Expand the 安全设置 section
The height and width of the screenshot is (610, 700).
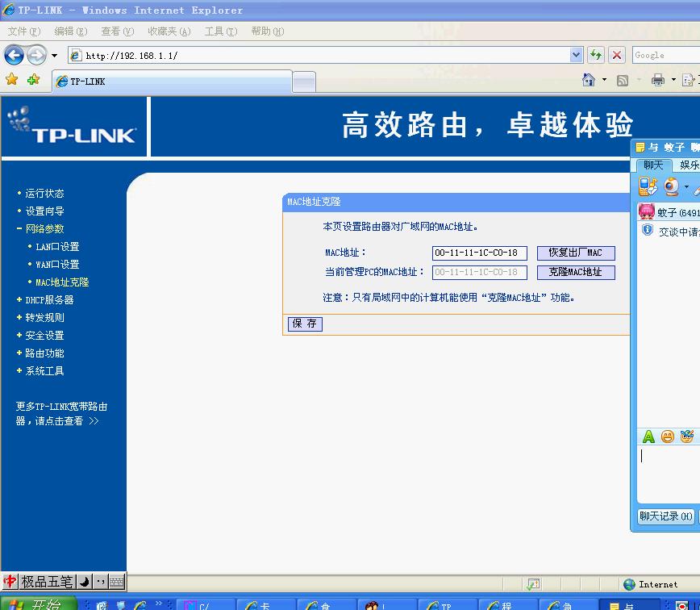[44, 336]
